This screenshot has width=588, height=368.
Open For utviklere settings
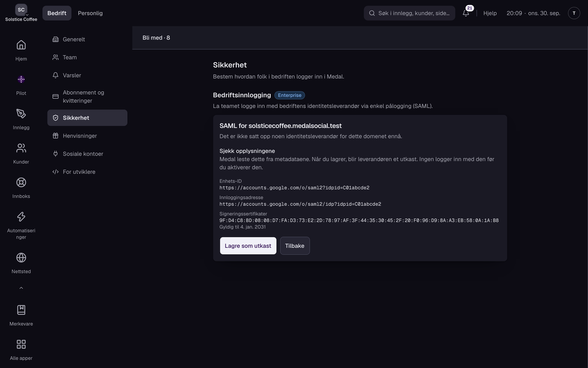(87, 172)
